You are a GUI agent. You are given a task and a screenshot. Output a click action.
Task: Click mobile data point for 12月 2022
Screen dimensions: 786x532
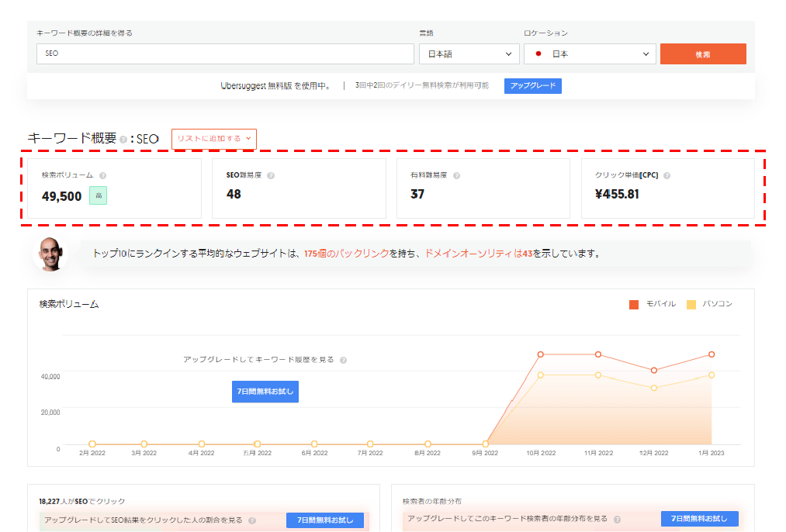tap(653, 370)
